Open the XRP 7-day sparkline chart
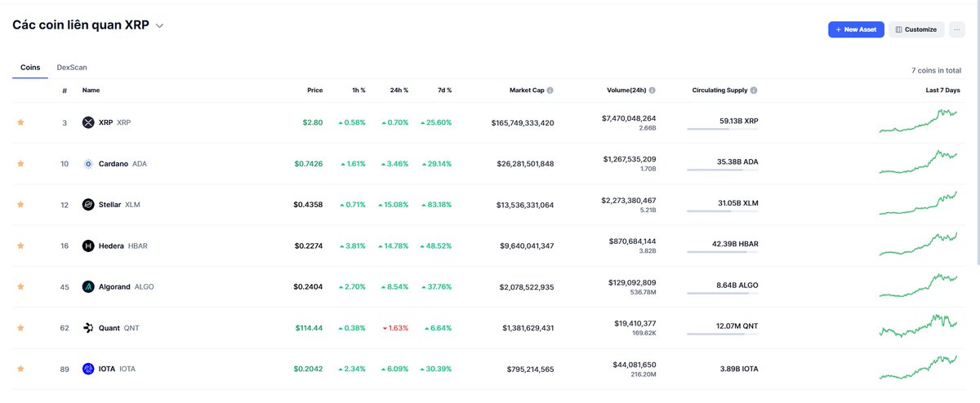Image resolution: width=980 pixels, height=403 pixels. pos(919,121)
